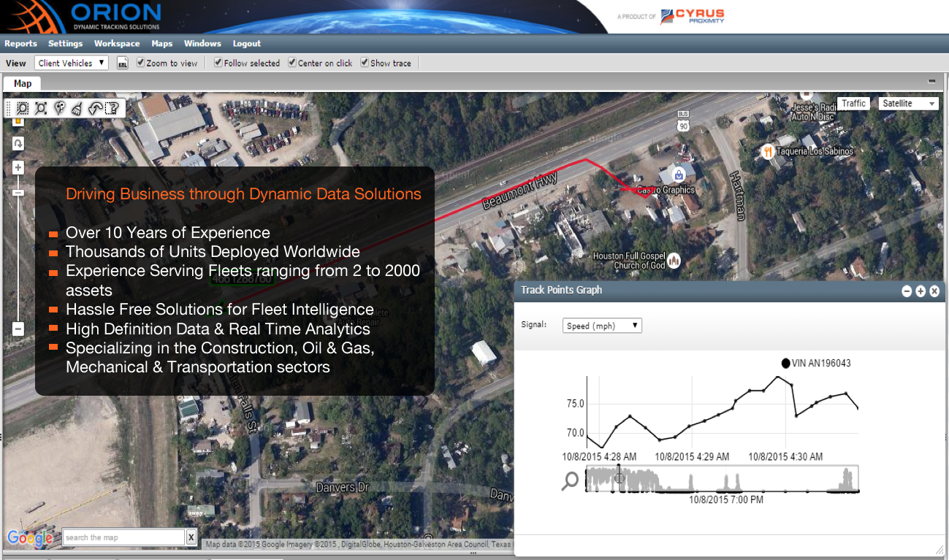Zoom in with the map plus button
949x560 pixels.
tap(18, 168)
